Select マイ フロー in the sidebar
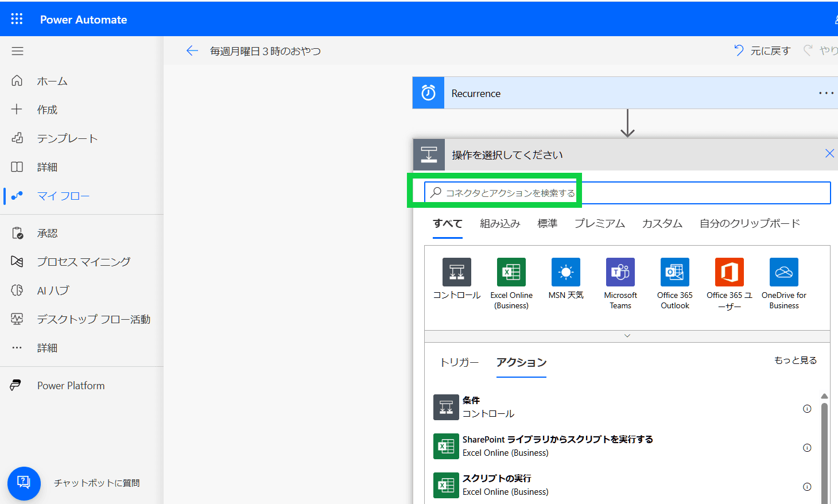Screen dimensions: 838x504 click(x=63, y=195)
